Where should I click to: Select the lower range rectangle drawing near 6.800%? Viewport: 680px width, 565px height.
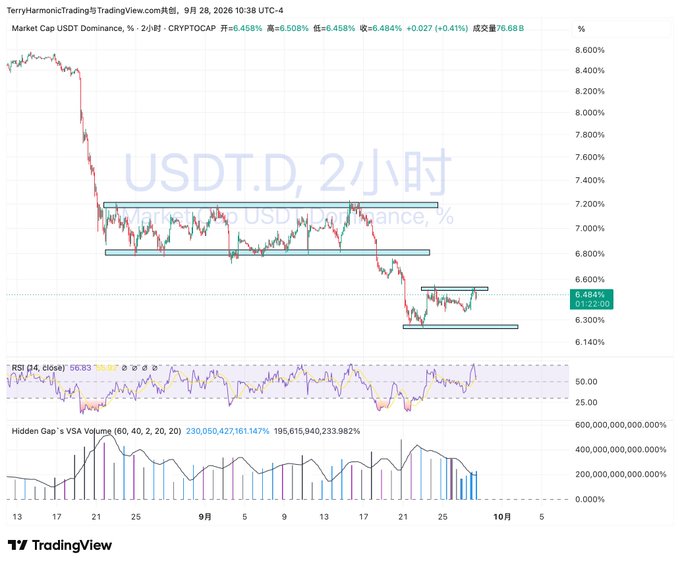point(268,252)
